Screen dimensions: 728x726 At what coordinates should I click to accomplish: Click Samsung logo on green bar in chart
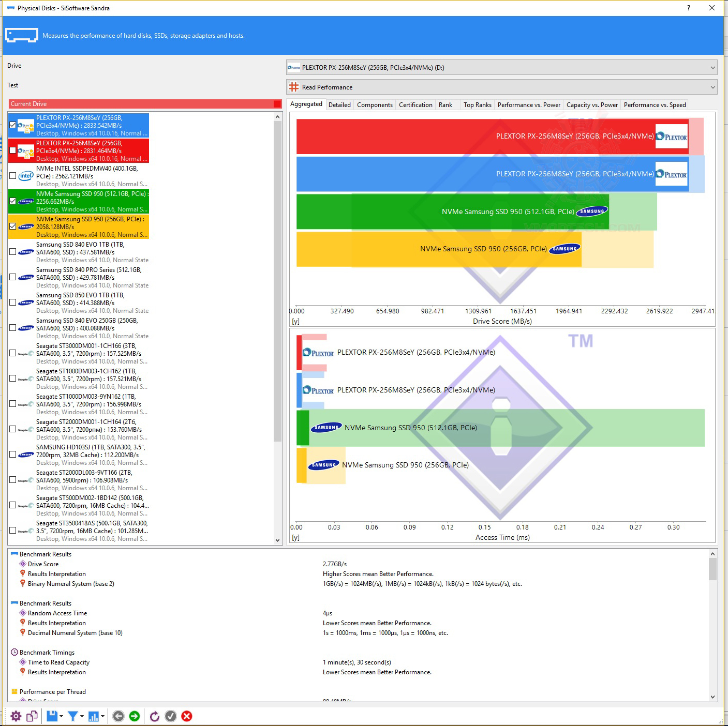point(592,211)
